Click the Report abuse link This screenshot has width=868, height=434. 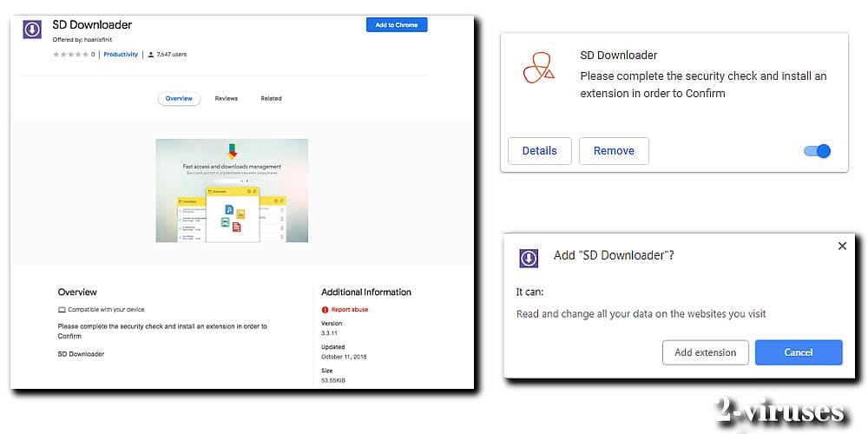tap(349, 310)
